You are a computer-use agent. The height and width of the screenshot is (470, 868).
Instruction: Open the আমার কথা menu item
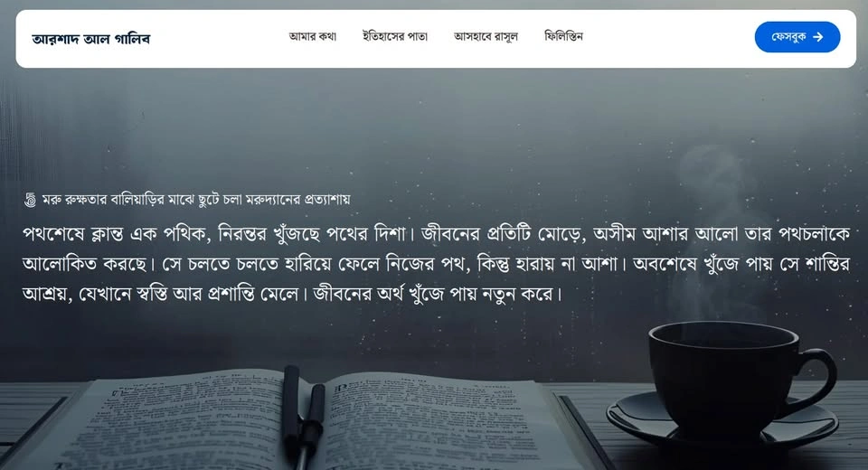point(312,36)
